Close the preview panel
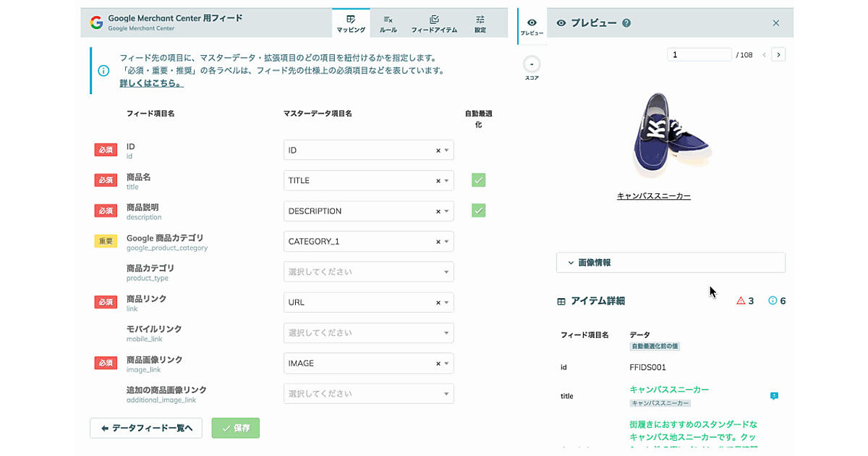Viewport: 868px width, 456px height. (776, 23)
